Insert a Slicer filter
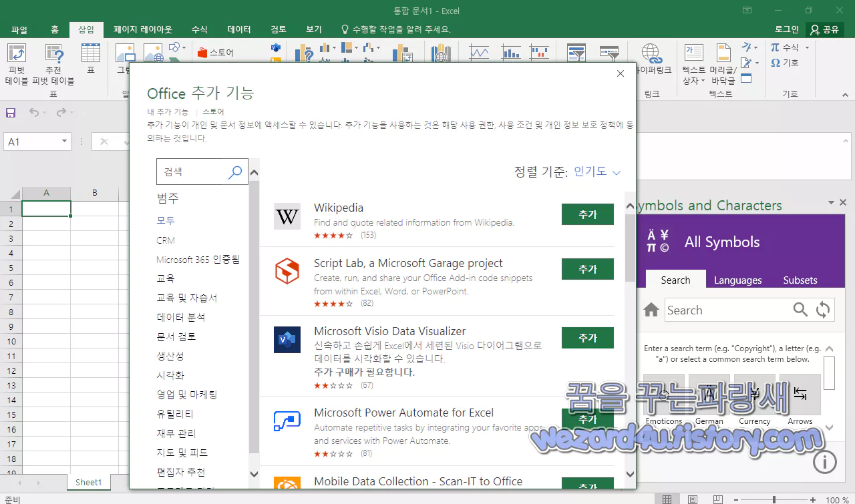 [x=576, y=53]
